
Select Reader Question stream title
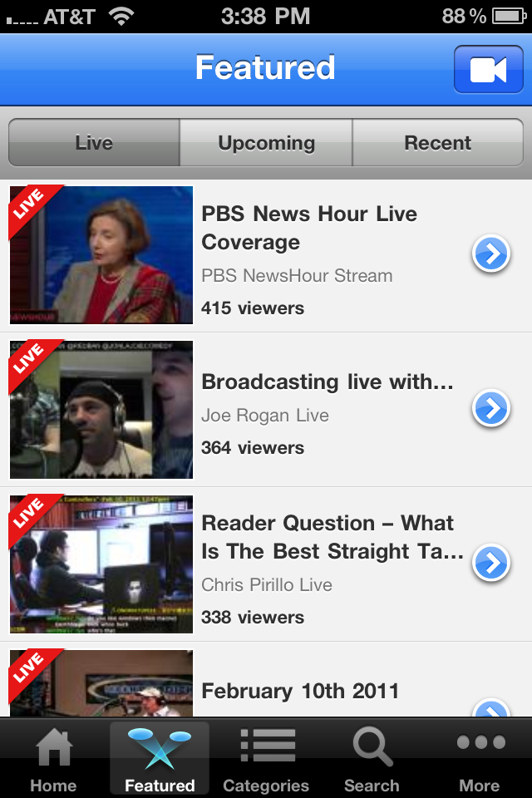point(331,537)
